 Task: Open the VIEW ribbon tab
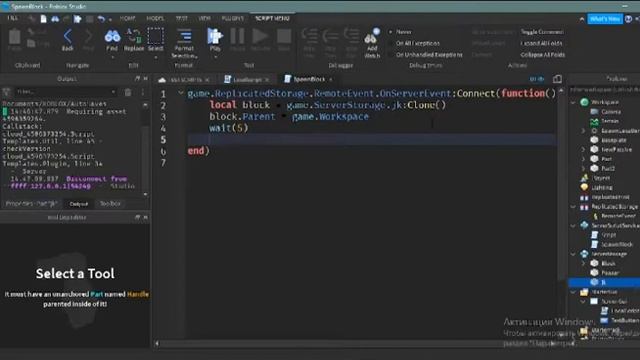click(x=204, y=19)
